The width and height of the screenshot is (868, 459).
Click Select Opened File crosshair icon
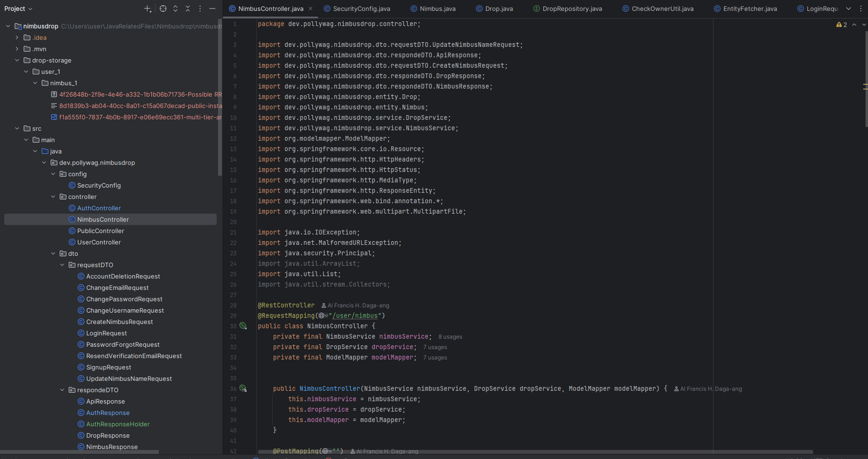coord(163,9)
